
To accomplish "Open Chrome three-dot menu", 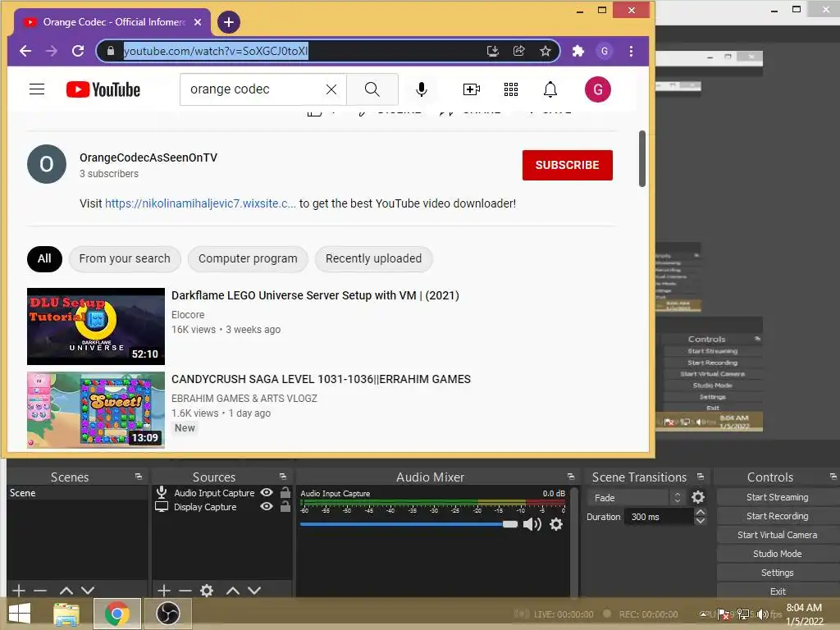I will pyautogui.click(x=631, y=51).
